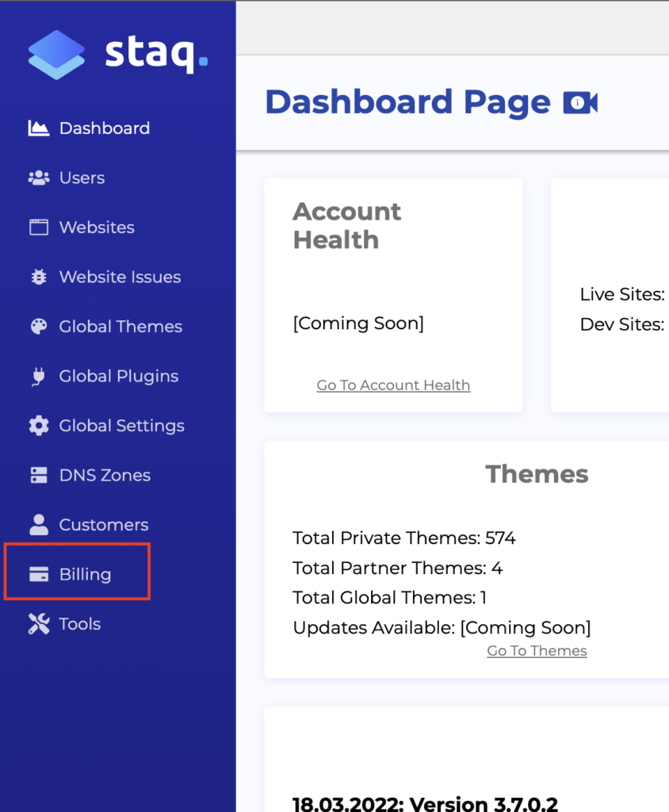Open the Website Issues menu item
669x812 pixels.
tap(120, 277)
